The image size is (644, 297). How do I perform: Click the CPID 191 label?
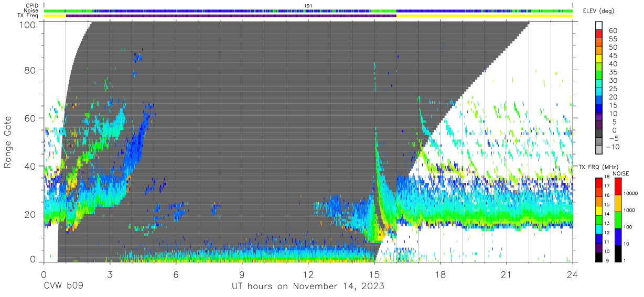point(308,6)
